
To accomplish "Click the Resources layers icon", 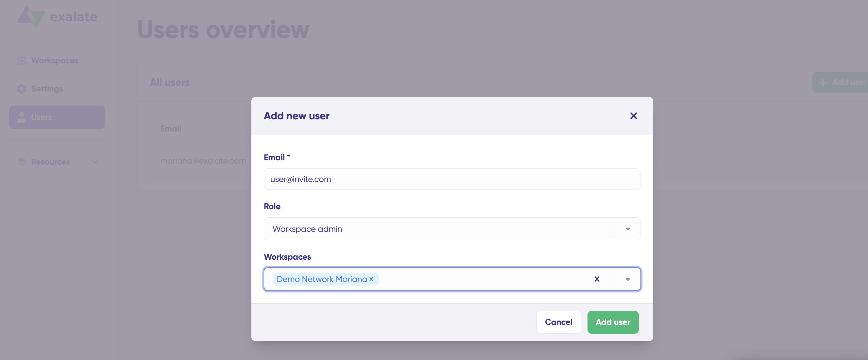I will coord(22,162).
